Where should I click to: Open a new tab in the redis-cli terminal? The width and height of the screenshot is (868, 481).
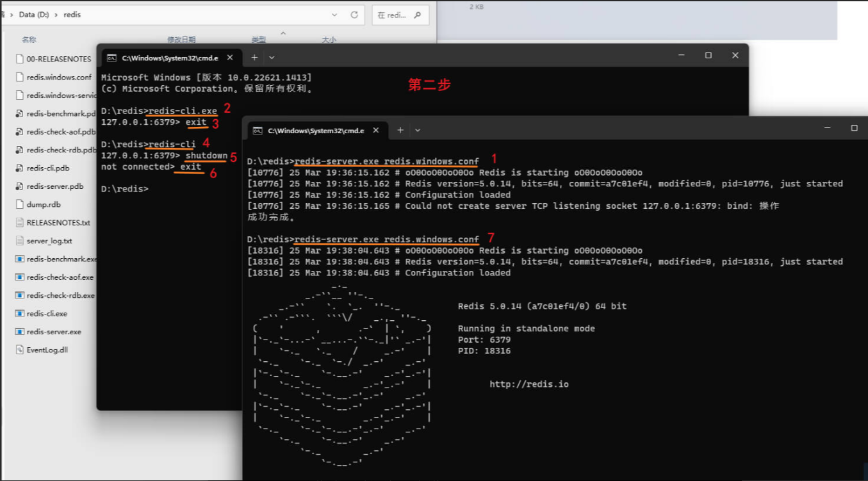(x=254, y=58)
